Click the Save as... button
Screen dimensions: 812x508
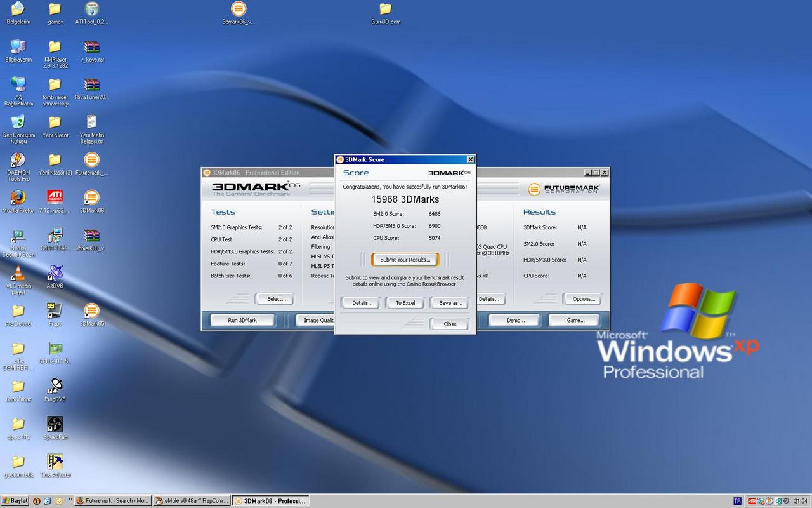[x=450, y=303]
